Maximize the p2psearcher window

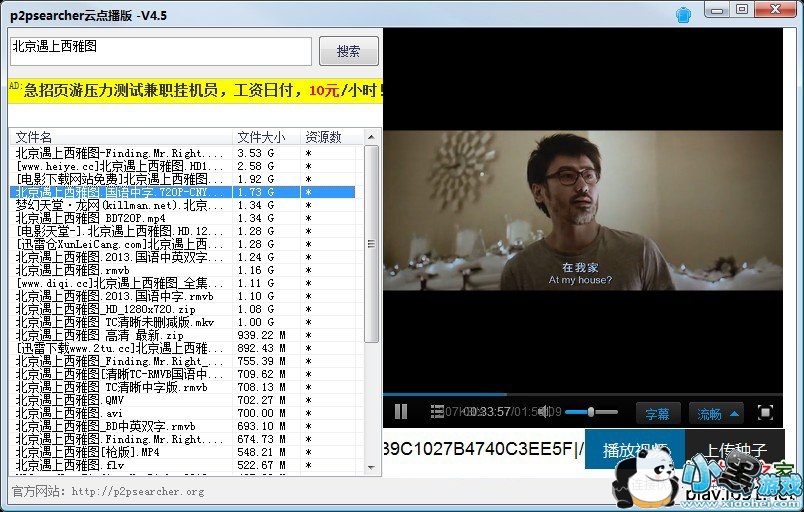[741, 10]
